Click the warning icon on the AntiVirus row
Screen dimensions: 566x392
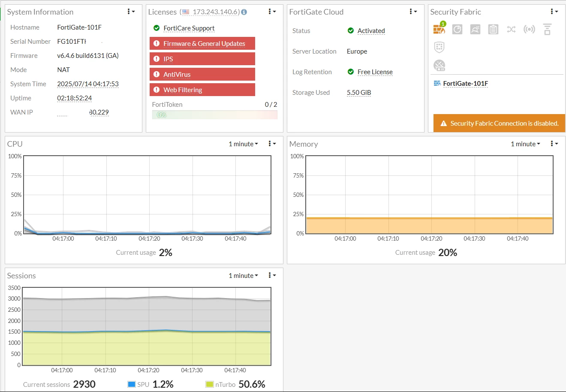click(x=157, y=74)
